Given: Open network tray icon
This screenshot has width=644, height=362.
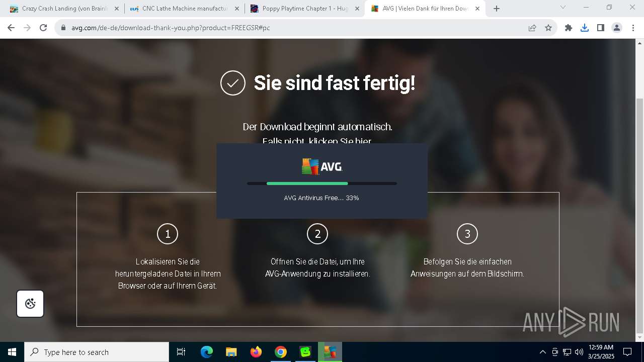Looking at the screenshot, I should (x=567, y=352).
